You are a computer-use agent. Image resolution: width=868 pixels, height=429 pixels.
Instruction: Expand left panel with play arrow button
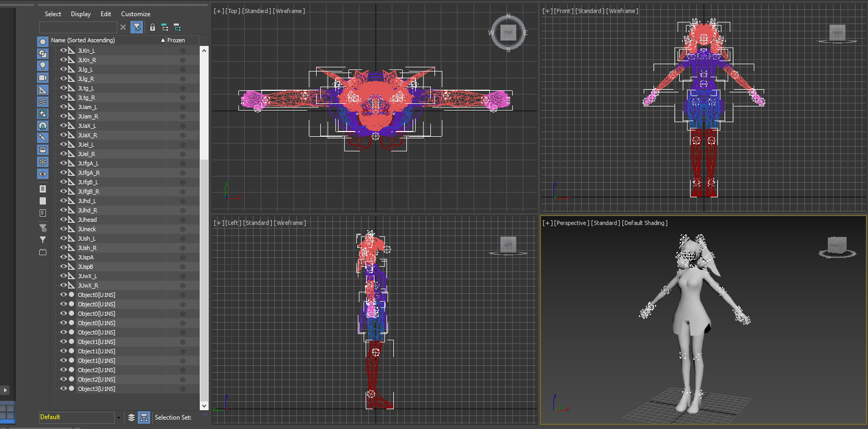pyautogui.click(x=5, y=390)
